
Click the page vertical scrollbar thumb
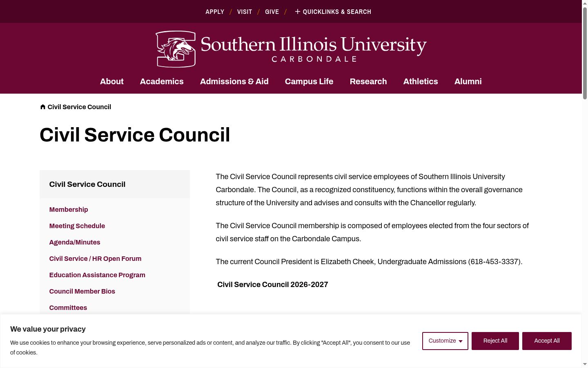coord(585,53)
